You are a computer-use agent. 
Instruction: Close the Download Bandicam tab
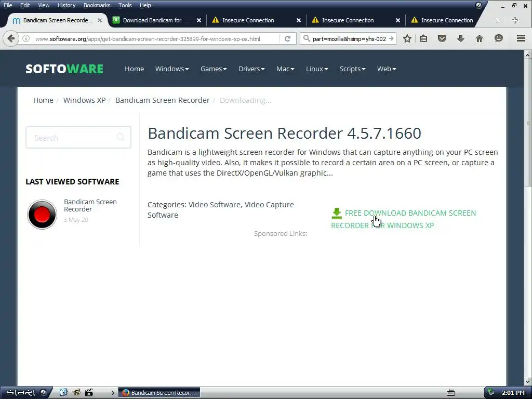click(x=199, y=20)
